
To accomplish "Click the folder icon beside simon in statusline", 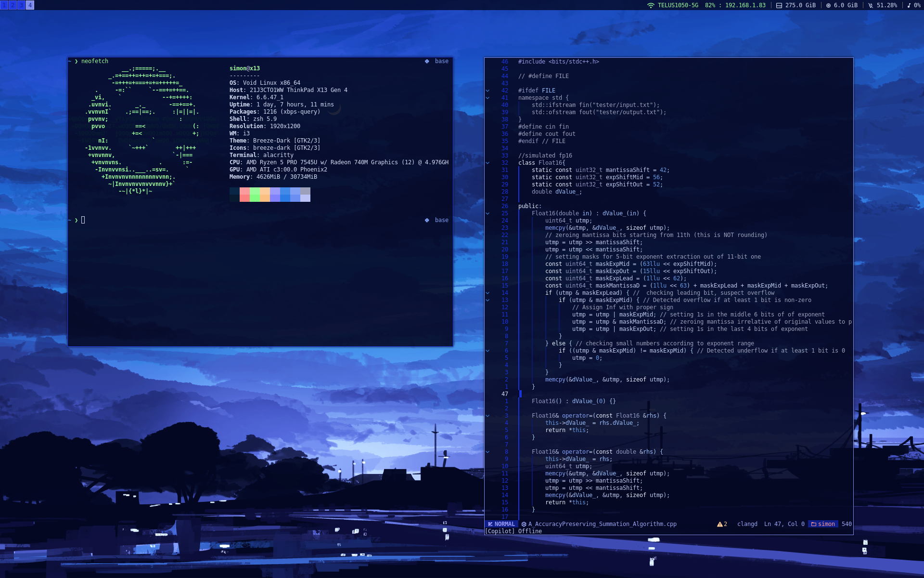I will point(813,524).
